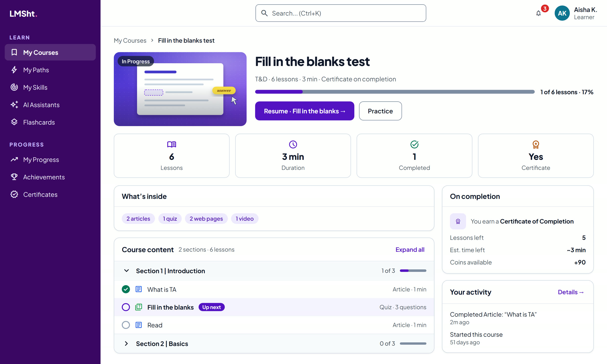The height and width of the screenshot is (364, 607).
Task: Click the search input field
Action: click(341, 13)
